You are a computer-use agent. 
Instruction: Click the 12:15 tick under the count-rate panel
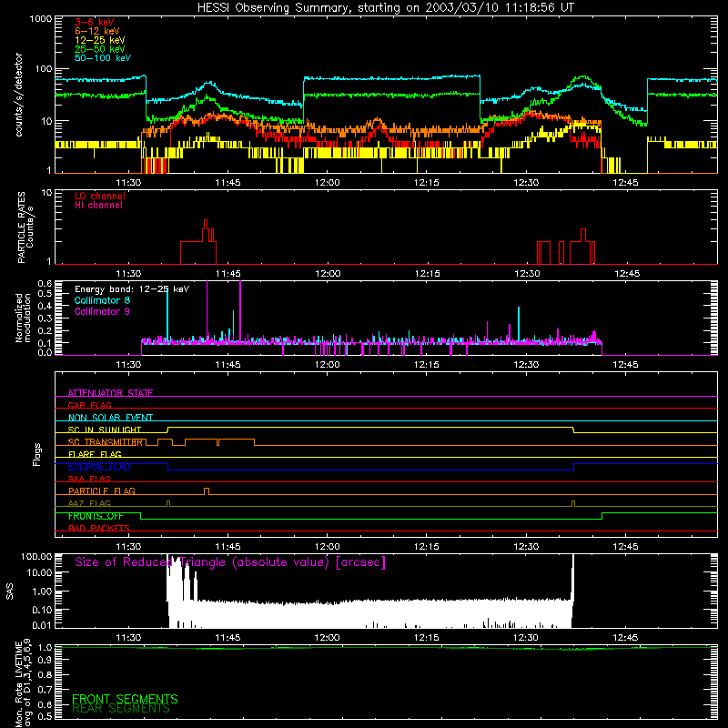[x=426, y=183]
